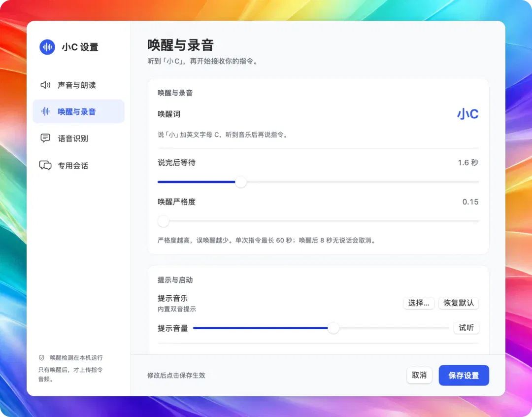Screen dimensions: 532x417
Task: Click the 0.15 strictness value
Action: coord(470,202)
